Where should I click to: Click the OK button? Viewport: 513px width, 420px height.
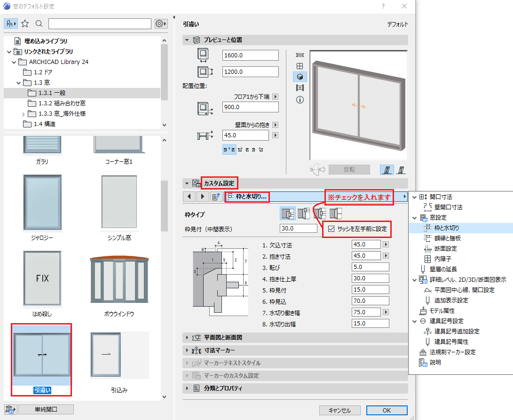[387, 411]
